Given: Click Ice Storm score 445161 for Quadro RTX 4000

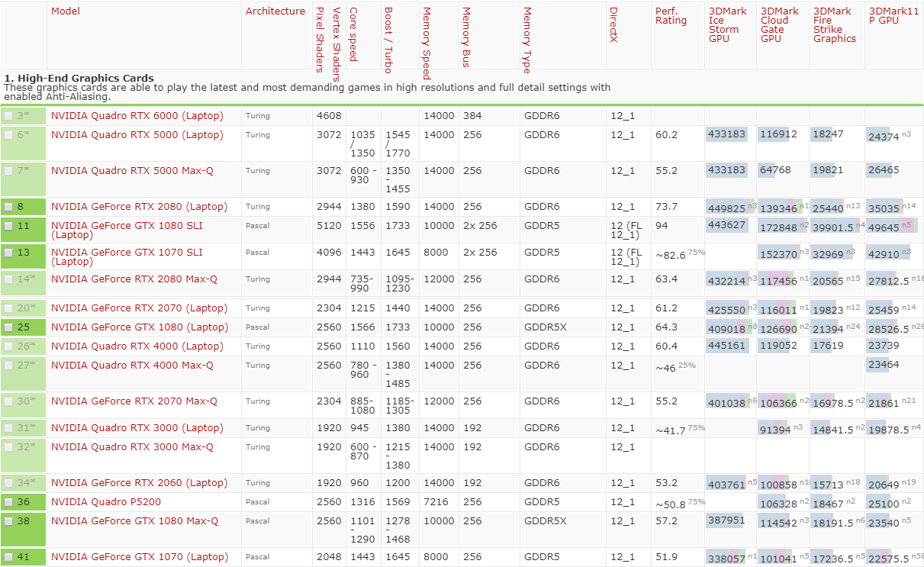Looking at the screenshot, I should coord(726,346).
